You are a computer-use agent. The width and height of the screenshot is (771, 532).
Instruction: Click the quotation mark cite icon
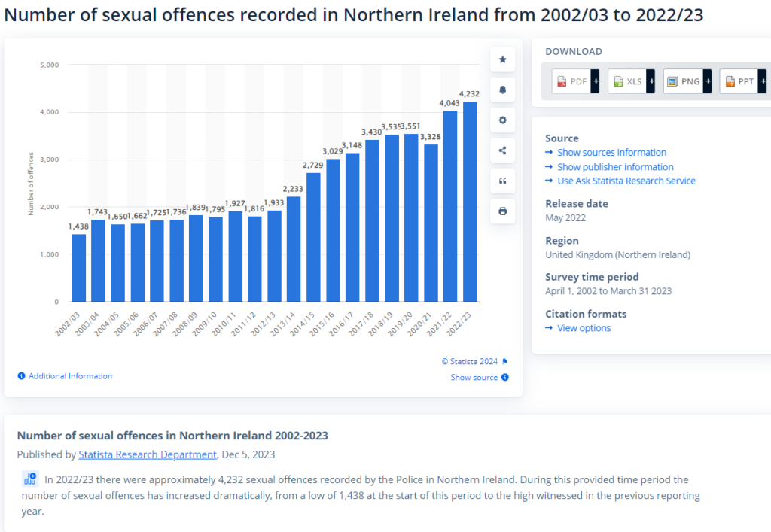[502, 181]
